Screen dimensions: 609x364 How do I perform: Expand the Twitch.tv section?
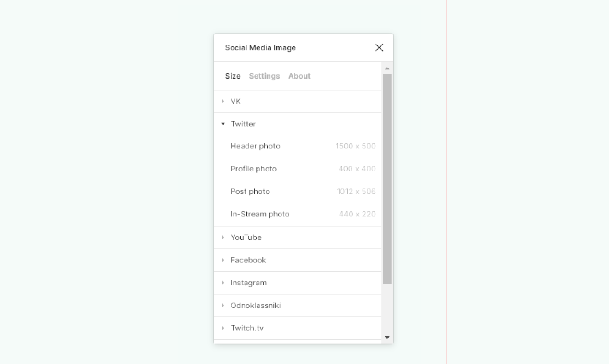pos(223,328)
